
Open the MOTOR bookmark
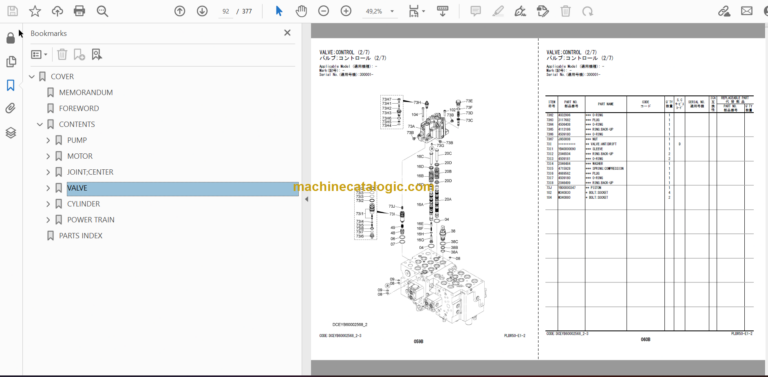(x=80, y=156)
